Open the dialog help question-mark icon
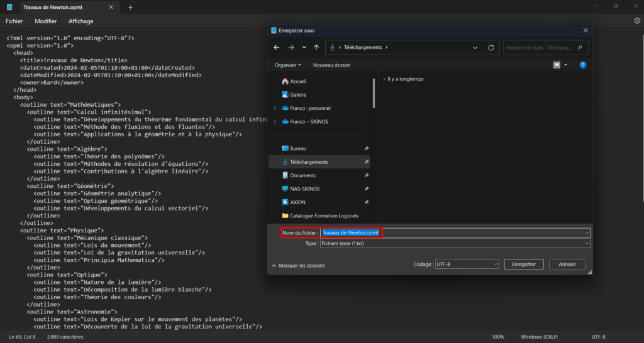The width and height of the screenshot is (644, 343). pyautogui.click(x=582, y=65)
